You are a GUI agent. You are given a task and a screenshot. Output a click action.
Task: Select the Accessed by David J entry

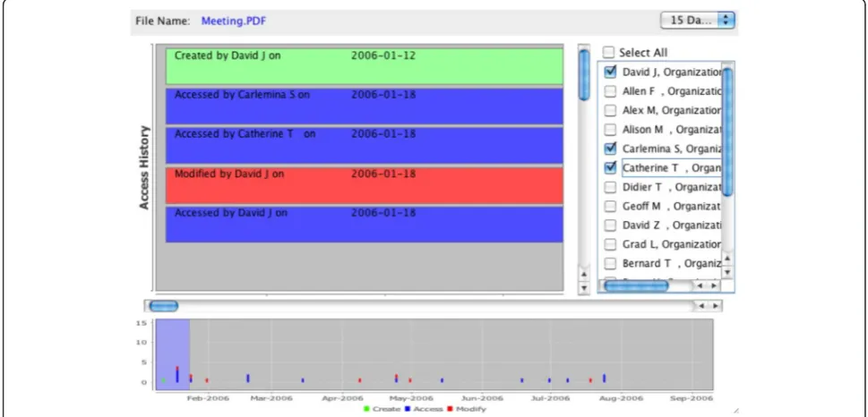click(x=365, y=225)
